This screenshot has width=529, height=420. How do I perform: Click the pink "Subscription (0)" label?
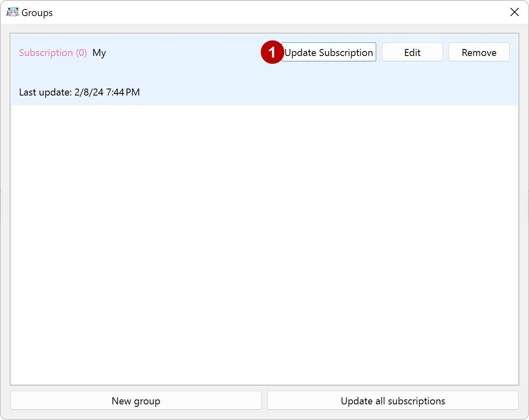pyautogui.click(x=53, y=52)
